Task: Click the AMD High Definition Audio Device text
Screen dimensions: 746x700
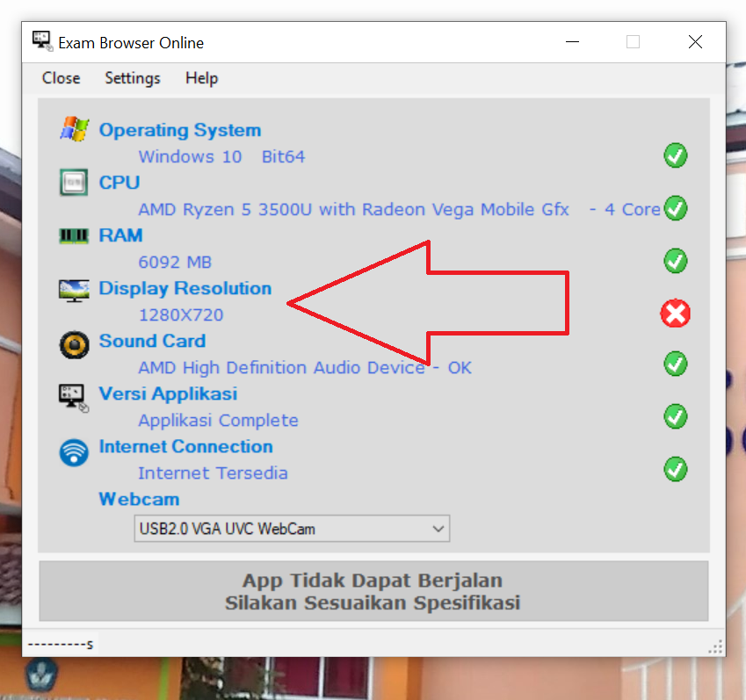Action: pos(282,368)
